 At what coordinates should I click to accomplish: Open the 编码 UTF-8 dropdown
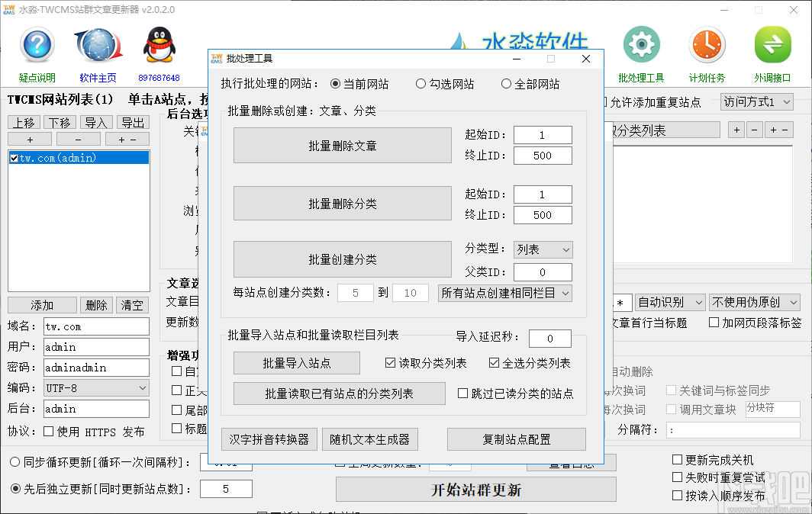(x=96, y=389)
